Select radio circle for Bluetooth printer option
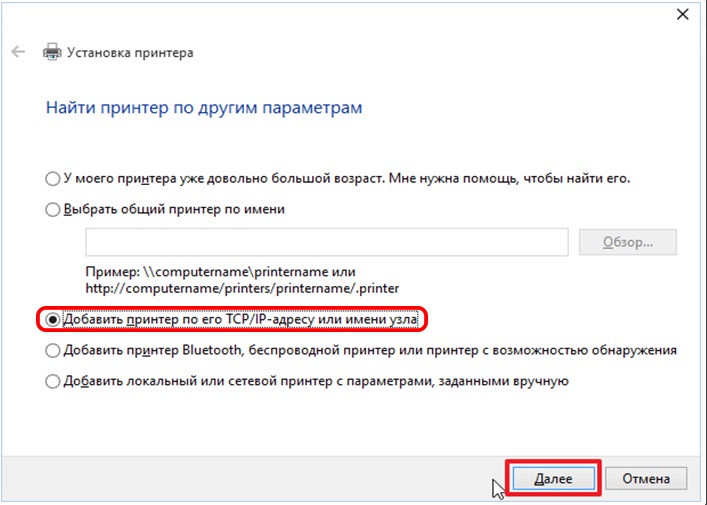The width and height of the screenshot is (707, 505). click(x=53, y=351)
